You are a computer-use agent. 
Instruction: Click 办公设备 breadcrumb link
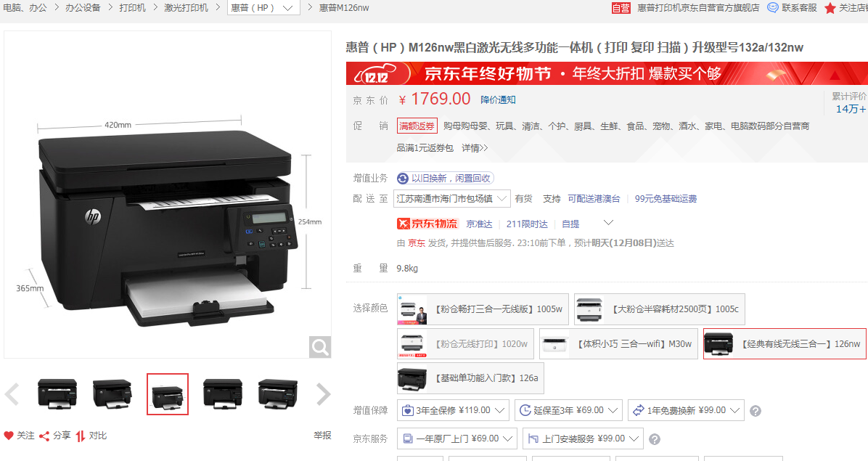83,8
